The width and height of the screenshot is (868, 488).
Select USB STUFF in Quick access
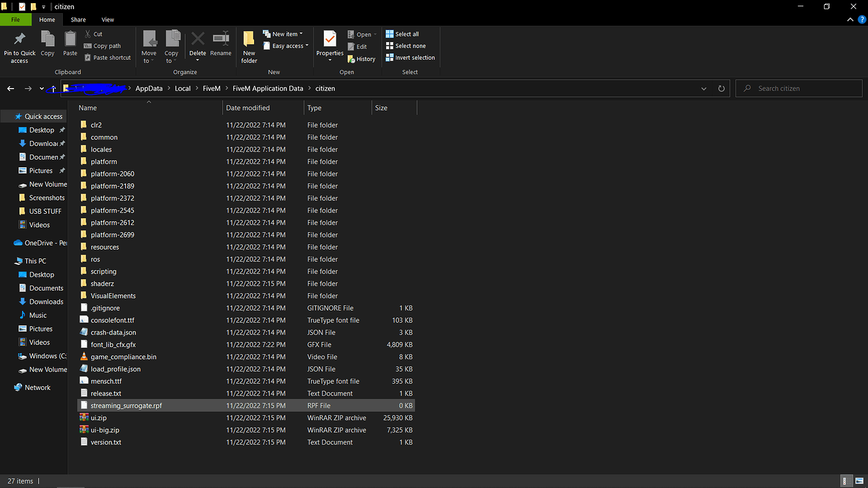40,211
